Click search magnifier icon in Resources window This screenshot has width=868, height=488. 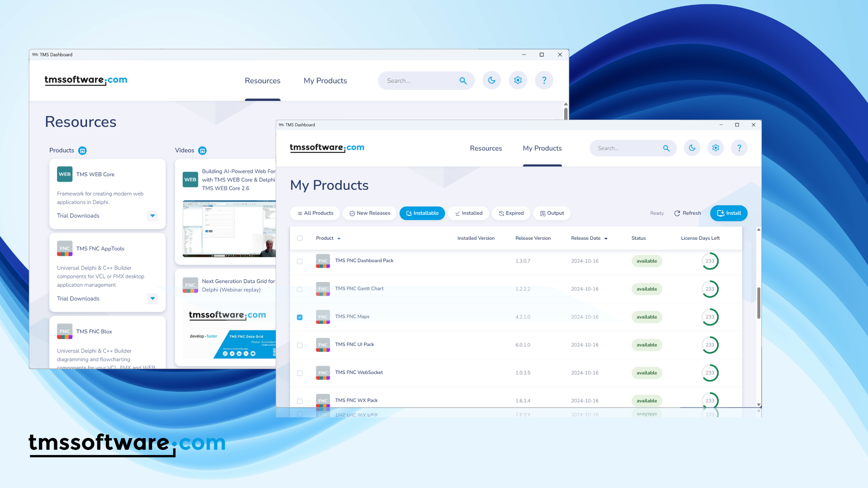463,81
